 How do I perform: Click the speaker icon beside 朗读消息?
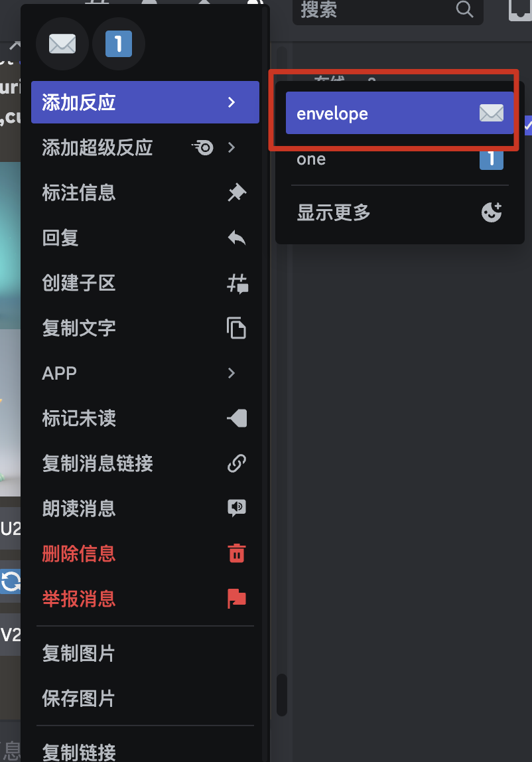point(237,508)
